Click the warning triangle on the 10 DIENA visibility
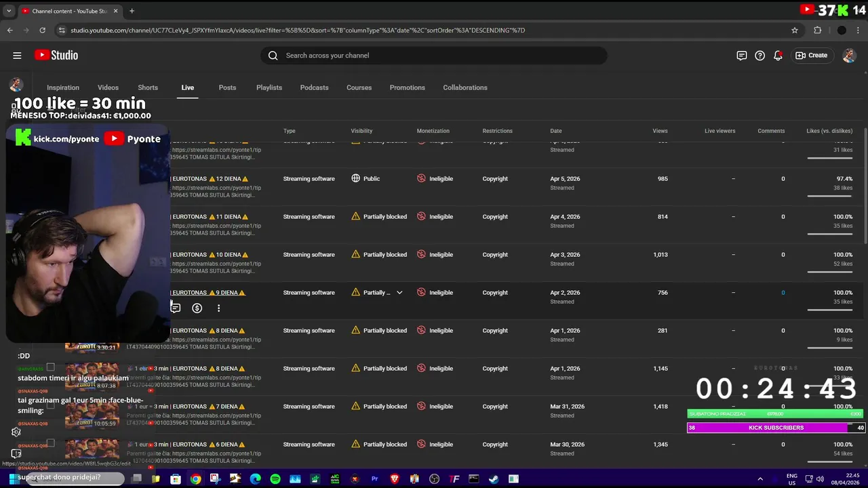868x488 pixels. pos(355,255)
